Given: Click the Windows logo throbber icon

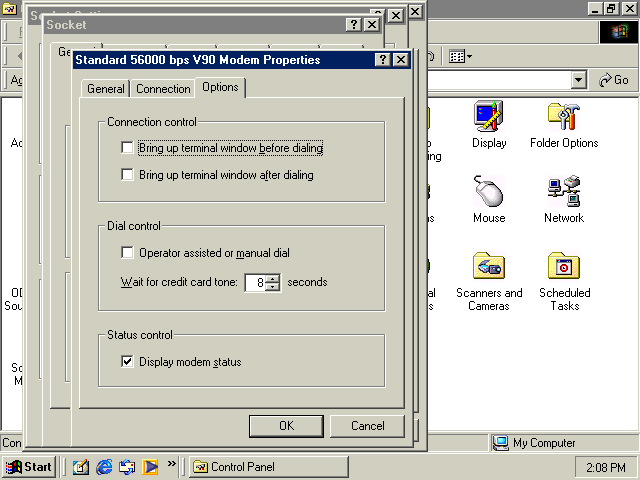Looking at the screenshot, I should pyautogui.click(x=619, y=32).
